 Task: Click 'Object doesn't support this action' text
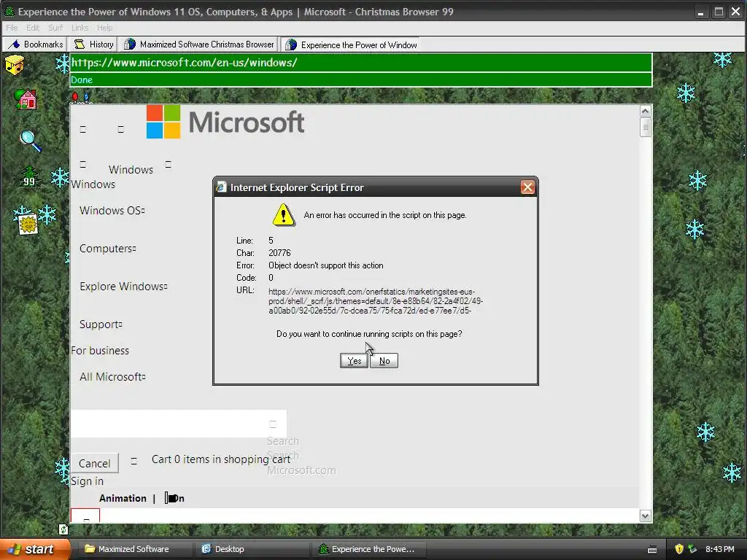pos(326,265)
